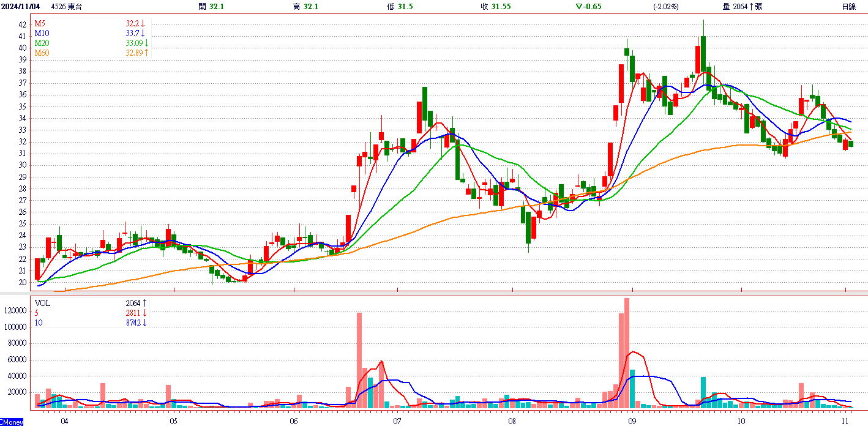Click the down arrow next to M5 value
Image resolution: width=868 pixels, height=429 pixels.
pyautogui.click(x=143, y=24)
